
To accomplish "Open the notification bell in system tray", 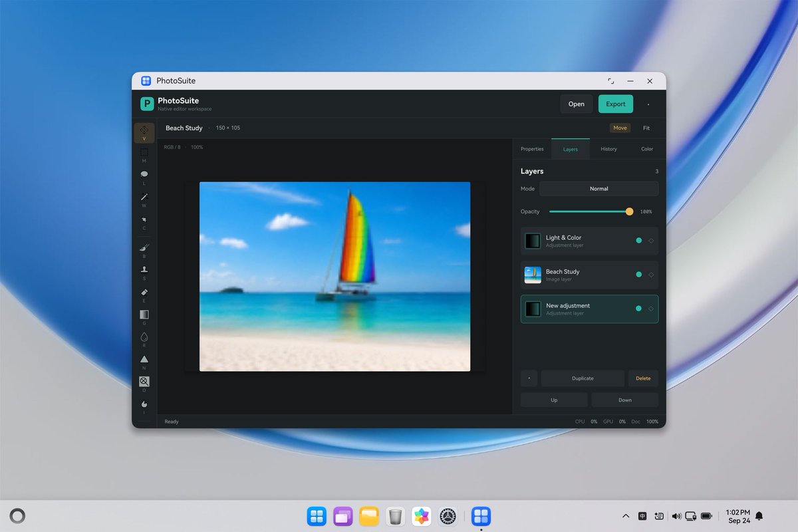I will coord(759,516).
